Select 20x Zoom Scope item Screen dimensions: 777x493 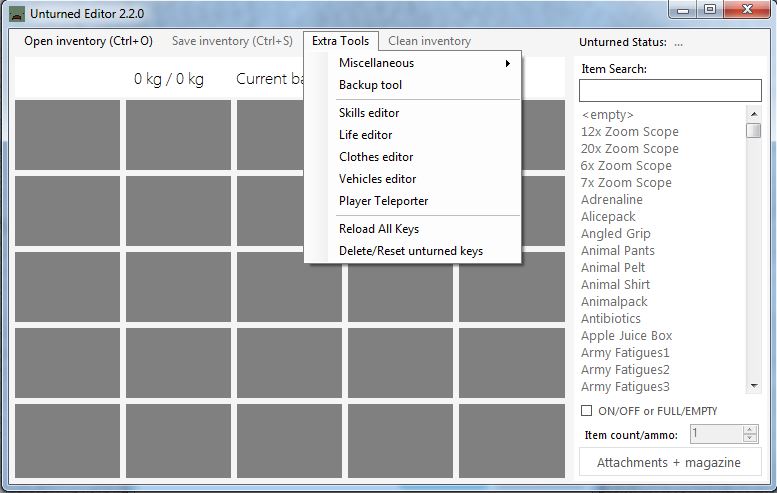tap(630, 149)
